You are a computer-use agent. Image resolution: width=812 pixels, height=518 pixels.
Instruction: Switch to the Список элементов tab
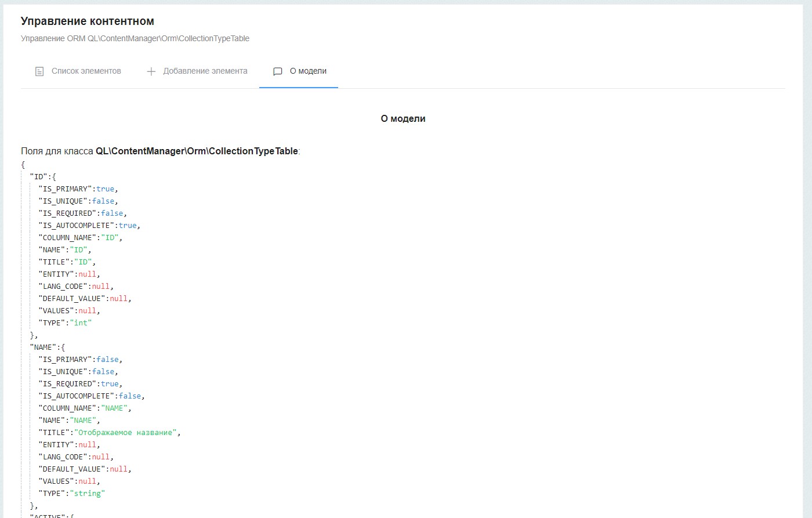click(86, 71)
